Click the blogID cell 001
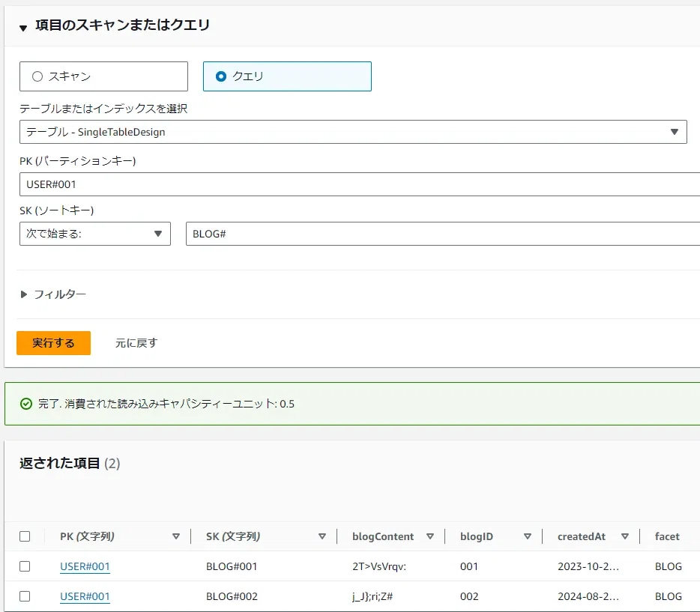Viewport: 700px width, 612px height. pyautogui.click(x=469, y=566)
